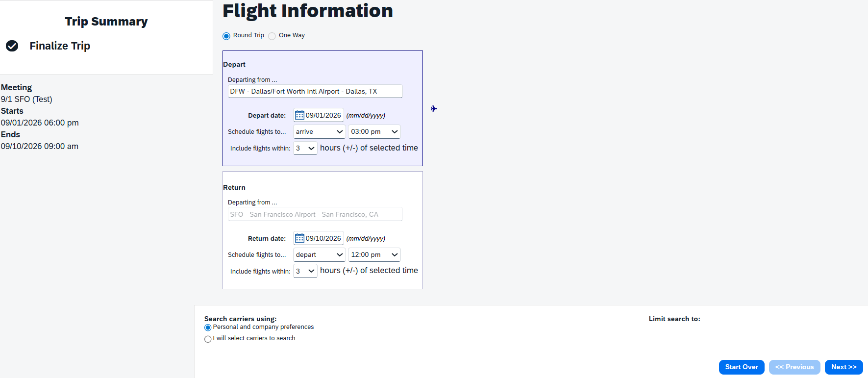Open the Return date calendar icon

click(299, 238)
